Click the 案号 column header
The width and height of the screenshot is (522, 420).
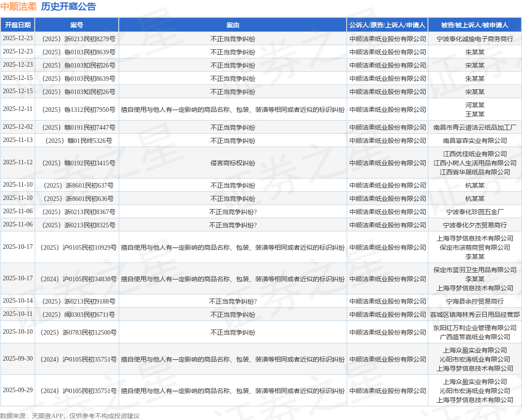77,25
